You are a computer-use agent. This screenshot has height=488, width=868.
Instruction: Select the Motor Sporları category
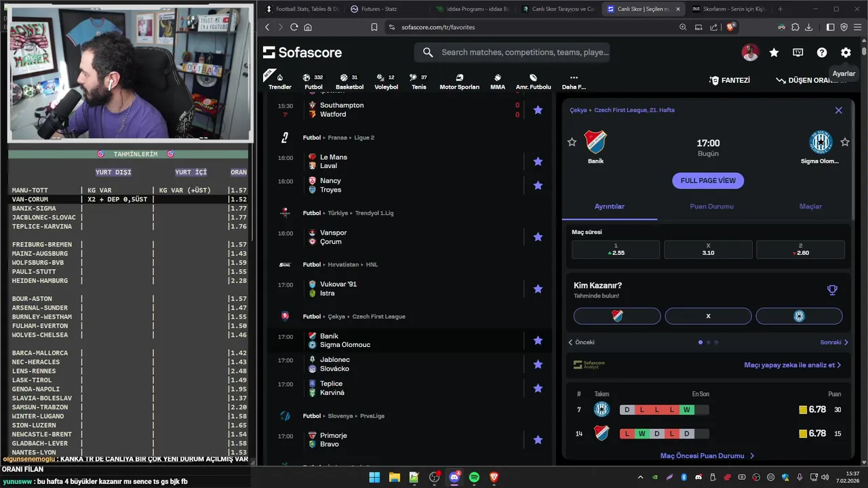459,82
